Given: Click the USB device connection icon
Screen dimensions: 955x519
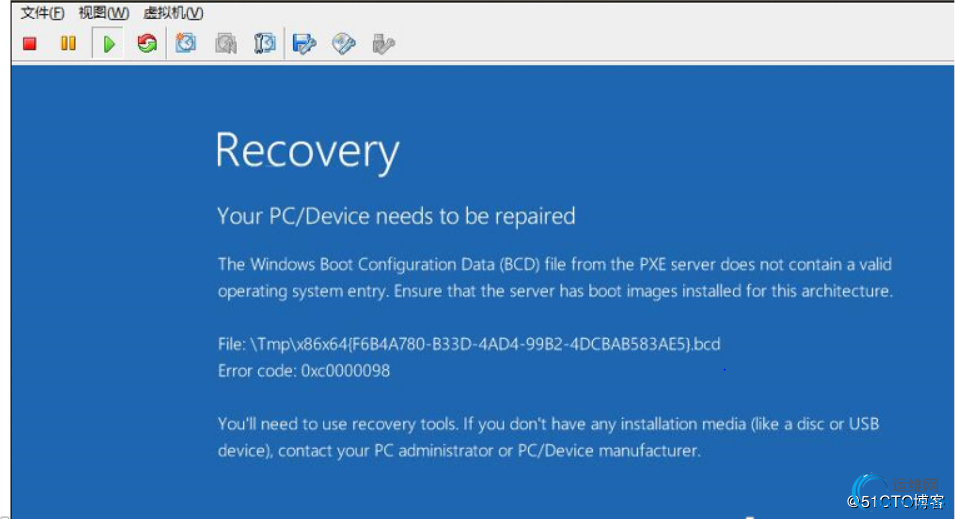Looking at the screenshot, I should pyautogui.click(x=383, y=44).
